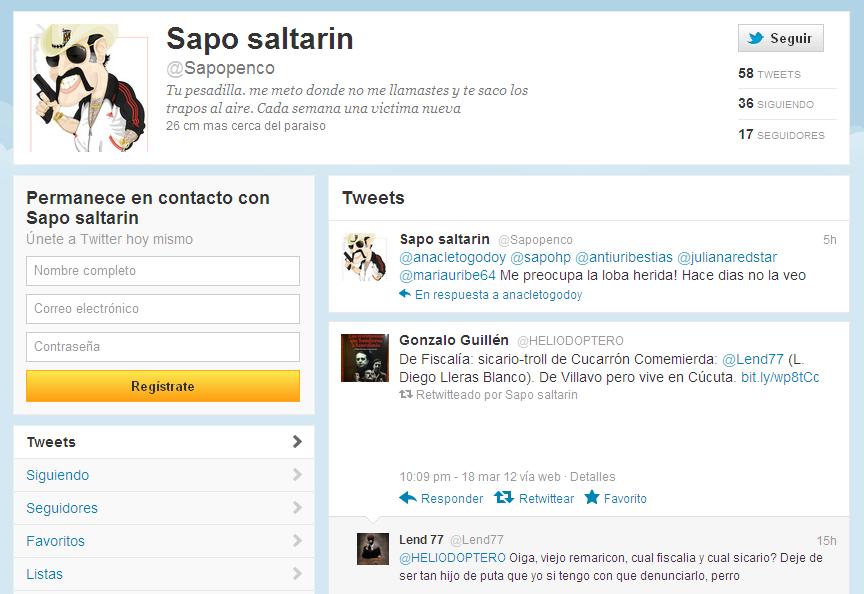
Task: Open the @HELIODOPTERO mention in Lend 77 reply
Action: [452, 558]
